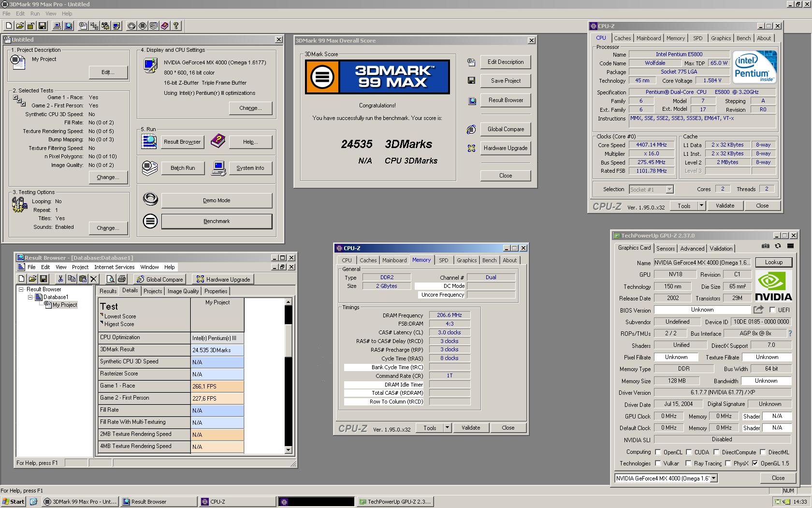
Task: Open Result Browser via the main toolbar magnifier icon
Action: [x=68, y=26]
